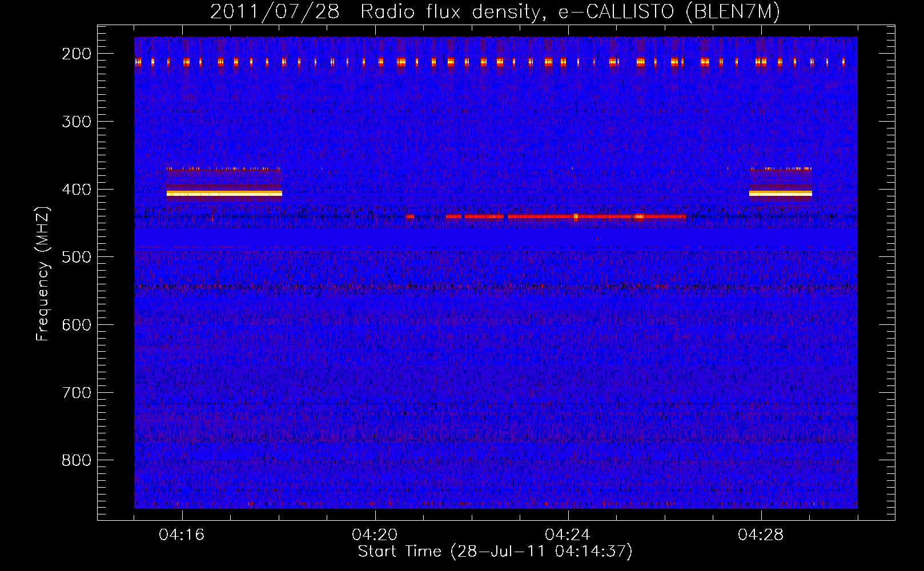Click the plot title '2011/07/28 Radio flux density, e-CALLISTO (BLEN7M)'
Screen dimensions: 924x571
point(495,11)
